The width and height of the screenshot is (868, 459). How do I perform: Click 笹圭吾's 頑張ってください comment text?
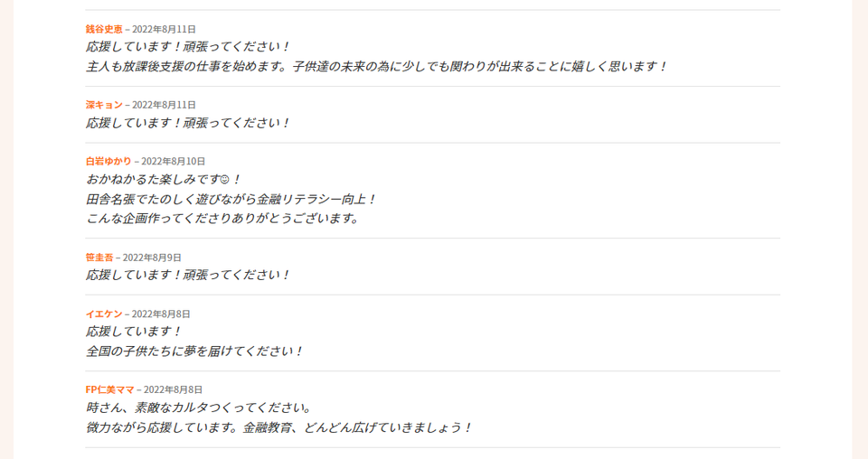(188, 276)
